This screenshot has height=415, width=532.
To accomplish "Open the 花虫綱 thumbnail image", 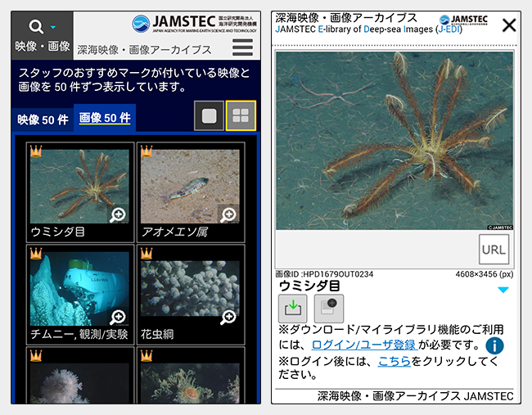I will tap(190, 288).
